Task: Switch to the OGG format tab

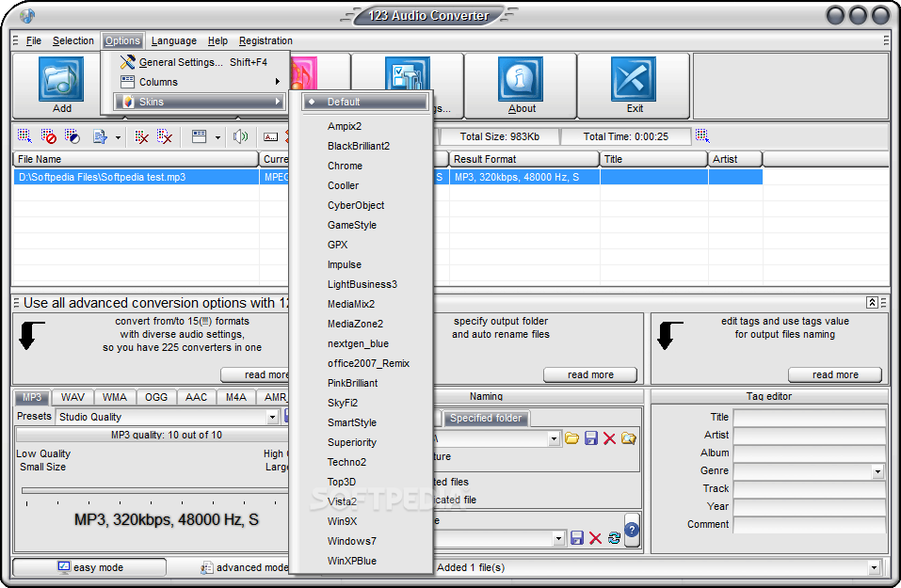Action: point(155,397)
